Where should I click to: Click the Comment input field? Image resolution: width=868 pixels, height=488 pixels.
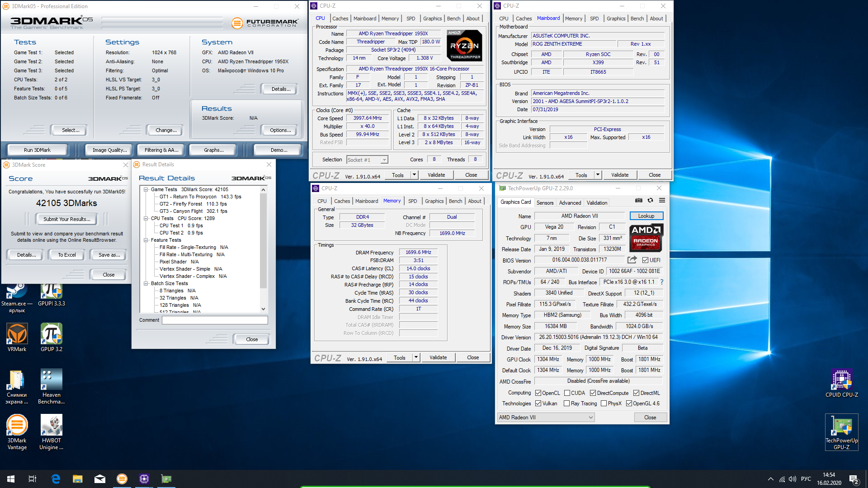215,320
